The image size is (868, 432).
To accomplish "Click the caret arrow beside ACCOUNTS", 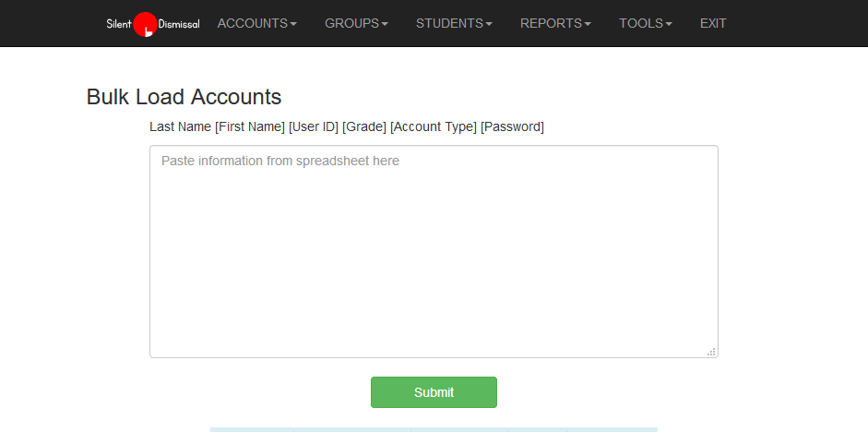I will 293,24.
